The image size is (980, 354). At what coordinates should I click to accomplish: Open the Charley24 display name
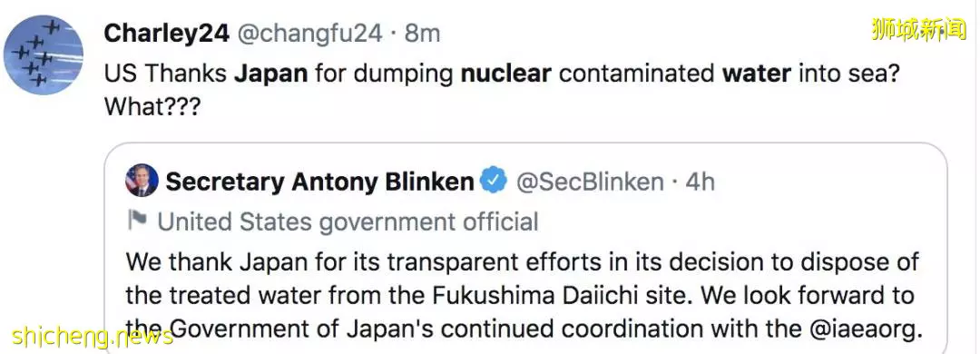167,34
